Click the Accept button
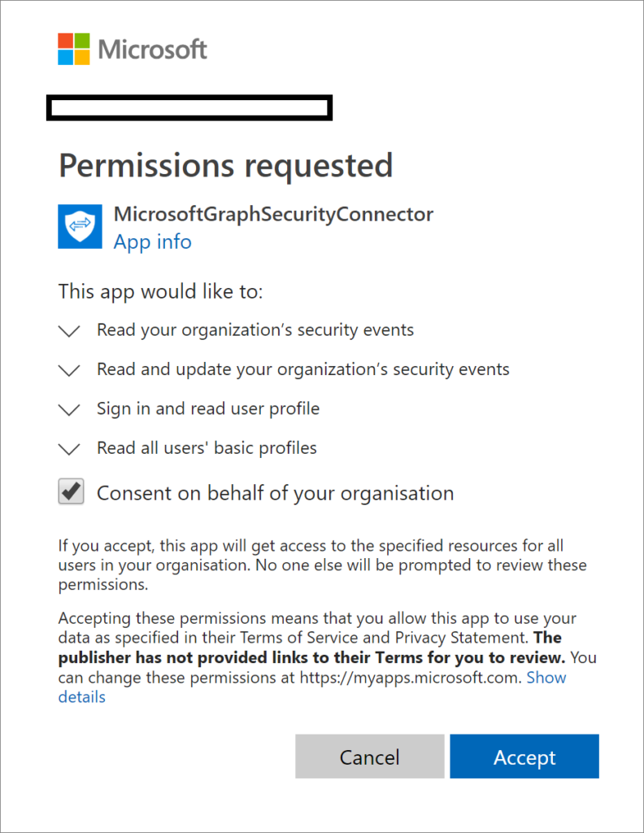Viewport: 644px width, 833px height. (524, 756)
